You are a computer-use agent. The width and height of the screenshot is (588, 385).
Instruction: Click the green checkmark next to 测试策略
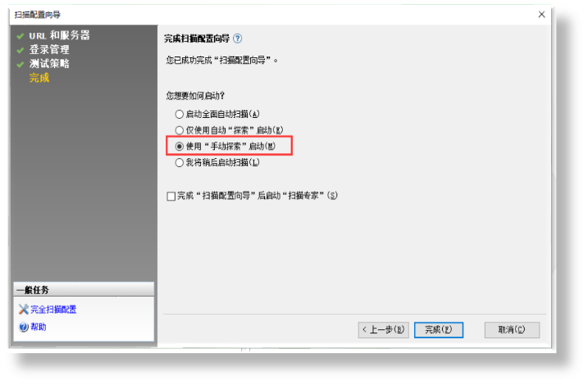pyautogui.click(x=21, y=65)
